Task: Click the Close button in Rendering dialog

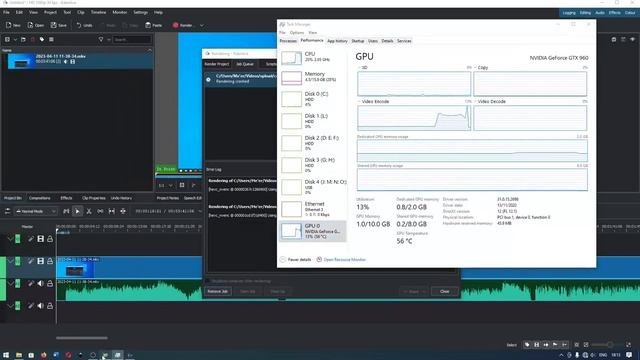Action: [444, 291]
